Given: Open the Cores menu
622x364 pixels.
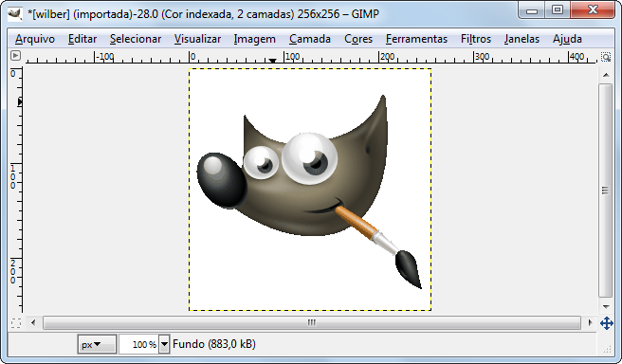Looking at the screenshot, I should coord(358,39).
